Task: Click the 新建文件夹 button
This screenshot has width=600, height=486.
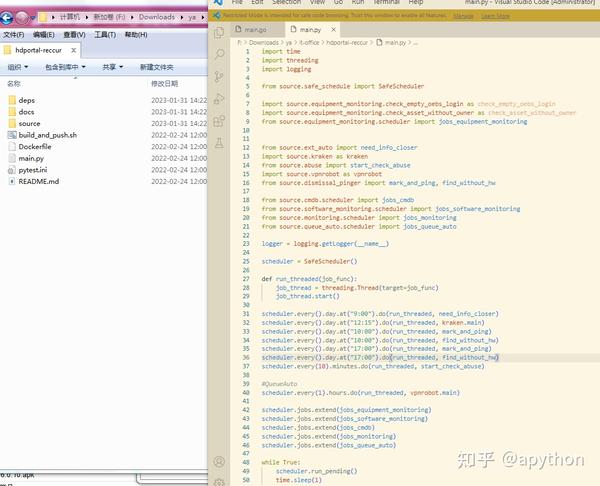Action: coord(157,67)
